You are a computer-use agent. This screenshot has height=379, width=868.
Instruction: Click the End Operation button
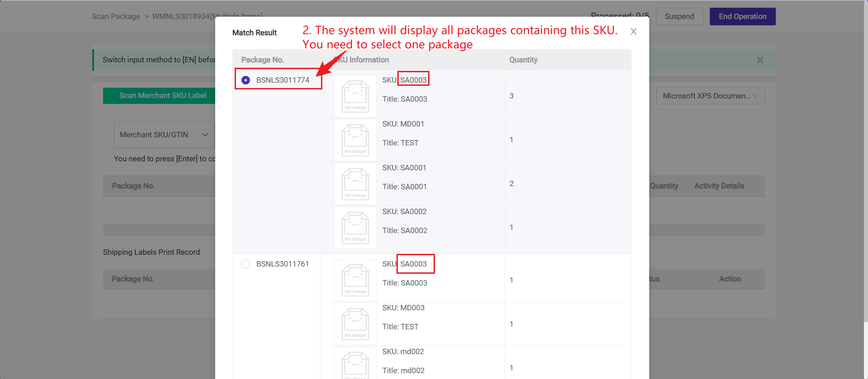742,16
